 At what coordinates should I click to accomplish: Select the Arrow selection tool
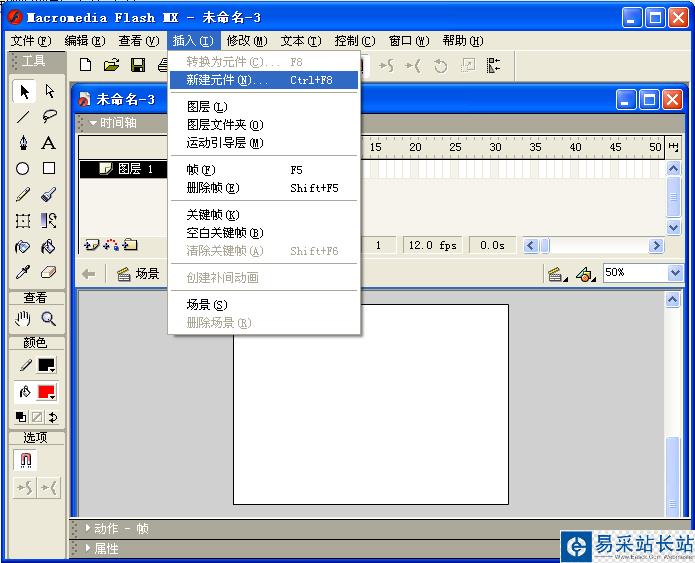click(23, 91)
